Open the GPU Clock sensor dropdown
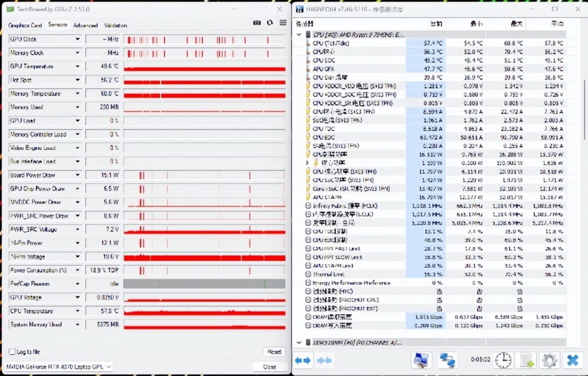This screenshot has height=376, width=588. (x=77, y=39)
